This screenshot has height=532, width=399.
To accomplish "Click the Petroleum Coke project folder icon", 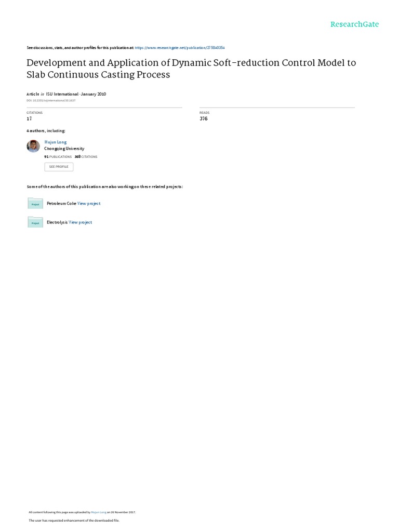I will pos(35,204).
